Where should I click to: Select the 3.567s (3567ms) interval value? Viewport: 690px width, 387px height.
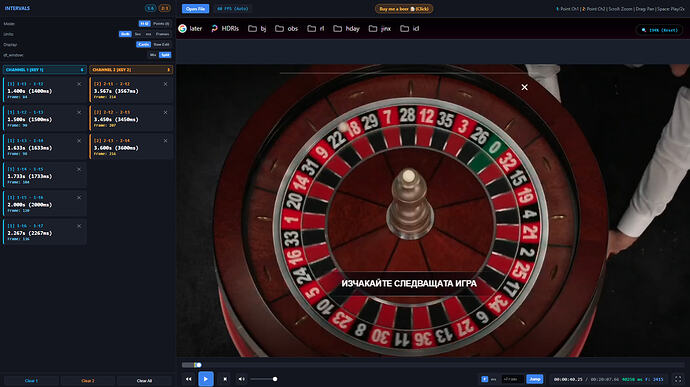(116, 91)
